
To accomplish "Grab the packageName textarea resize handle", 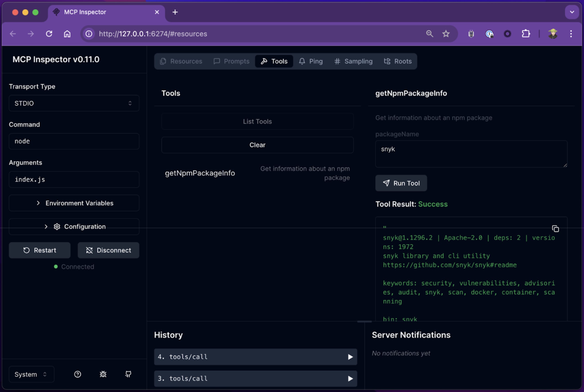I will [x=565, y=165].
